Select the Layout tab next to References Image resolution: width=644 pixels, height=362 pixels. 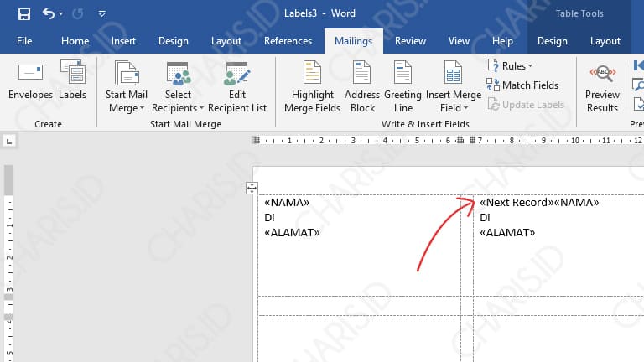pyautogui.click(x=226, y=41)
